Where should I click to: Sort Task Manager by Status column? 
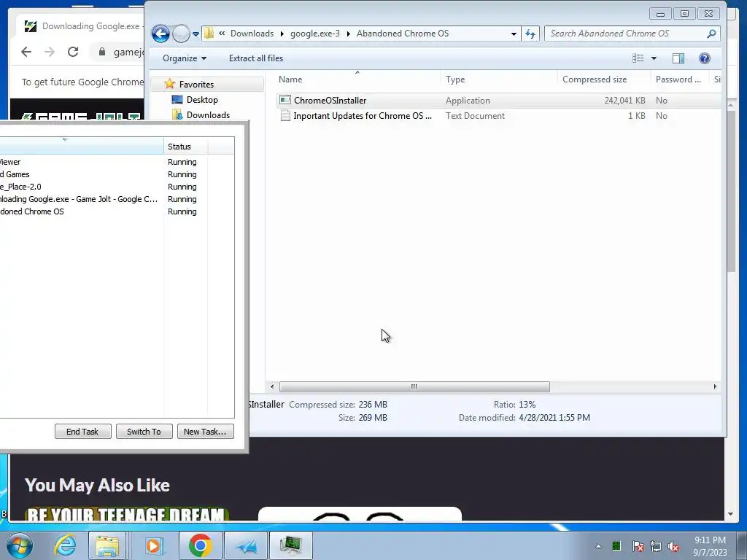point(186,146)
